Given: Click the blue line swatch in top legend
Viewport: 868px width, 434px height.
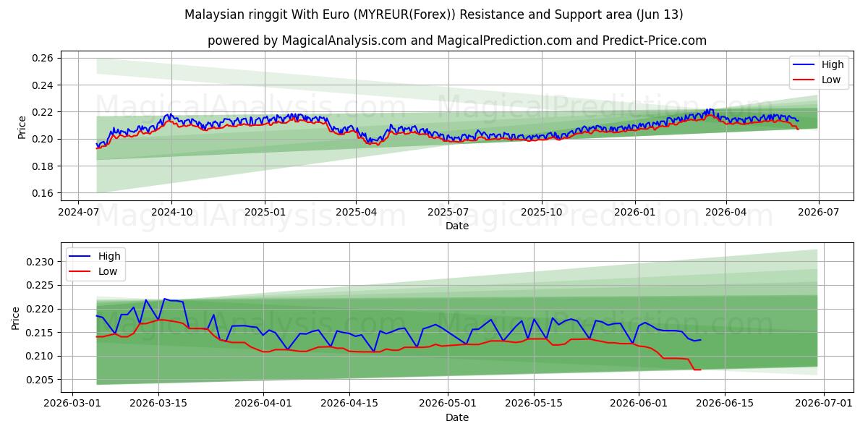Looking at the screenshot, I should (804, 65).
